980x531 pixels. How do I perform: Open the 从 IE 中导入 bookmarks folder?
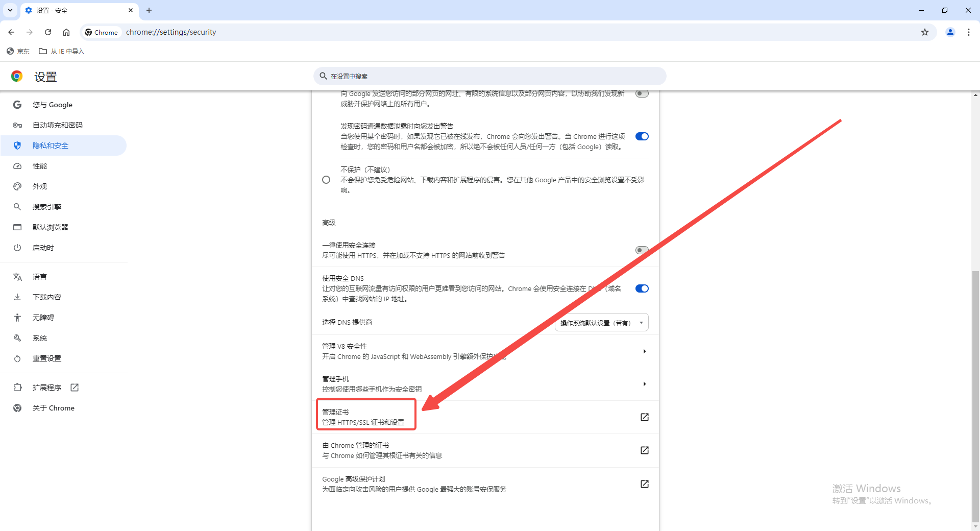[62, 51]
